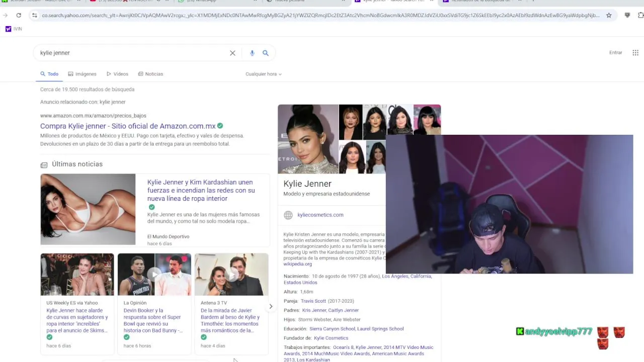This screenshot has width=644, height=362.
Task: Submit search with the magnifying glass icon
Action: click(x=266, y=53)
